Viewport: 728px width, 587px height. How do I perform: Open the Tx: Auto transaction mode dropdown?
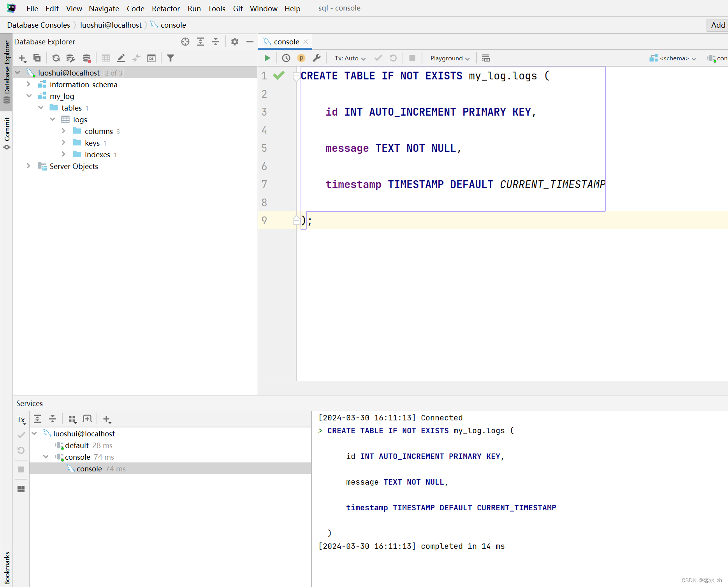pos(349,58)
